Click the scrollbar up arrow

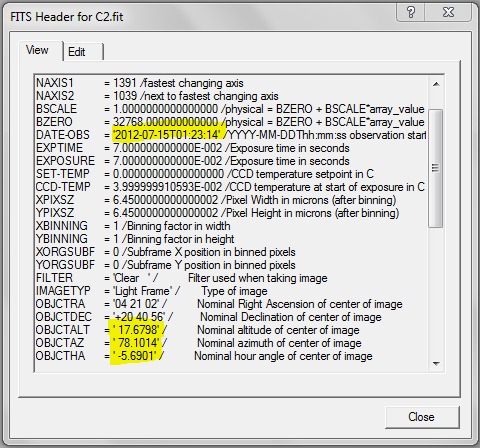point(436,84)
